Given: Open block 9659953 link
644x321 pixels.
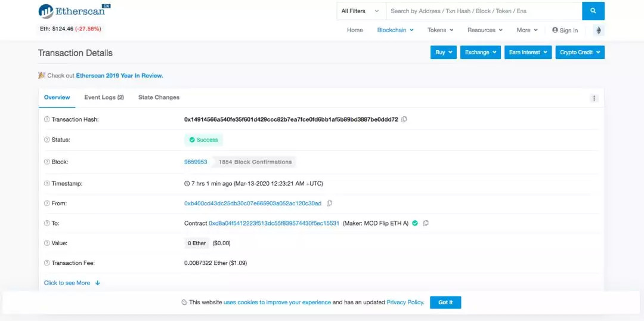Looking at the screenshot, I should point(196,162).
